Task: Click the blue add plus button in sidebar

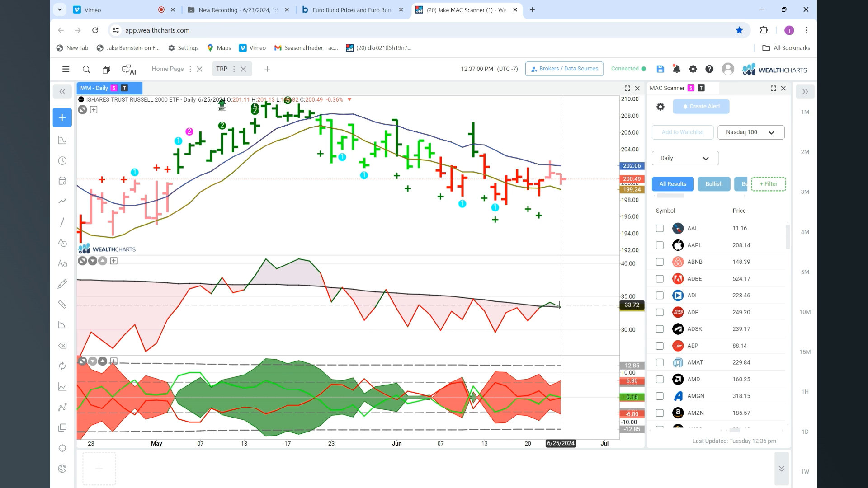Action: (x=62, y=117)
